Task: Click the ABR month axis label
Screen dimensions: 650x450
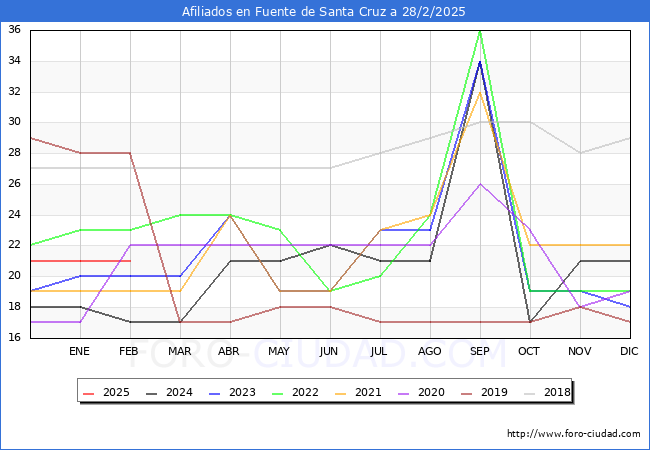Action: pyautogui.click(x=229, y=351)
